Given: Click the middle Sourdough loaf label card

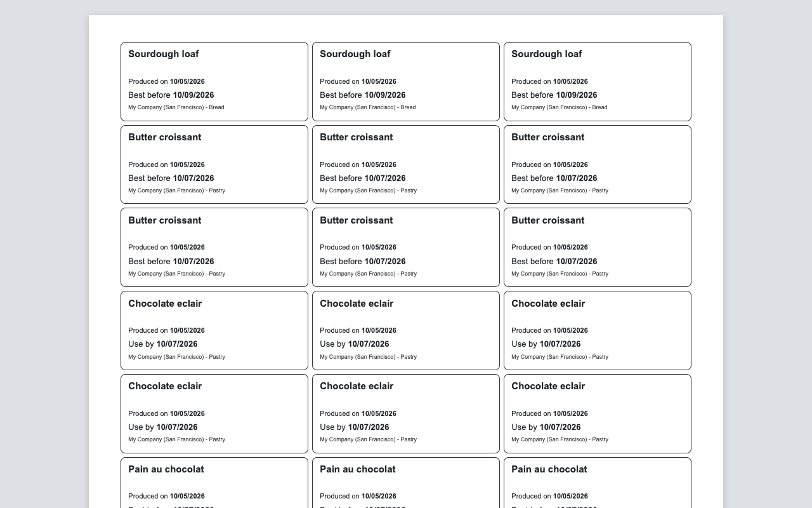Looking at the screenshot, I should point(406,81).
